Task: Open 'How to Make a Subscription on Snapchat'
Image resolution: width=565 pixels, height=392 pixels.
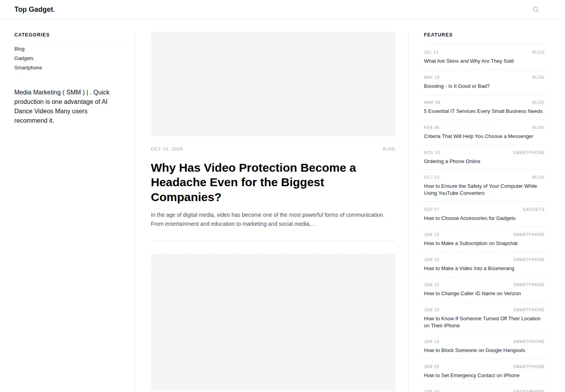Action: [x=470, y=243]
